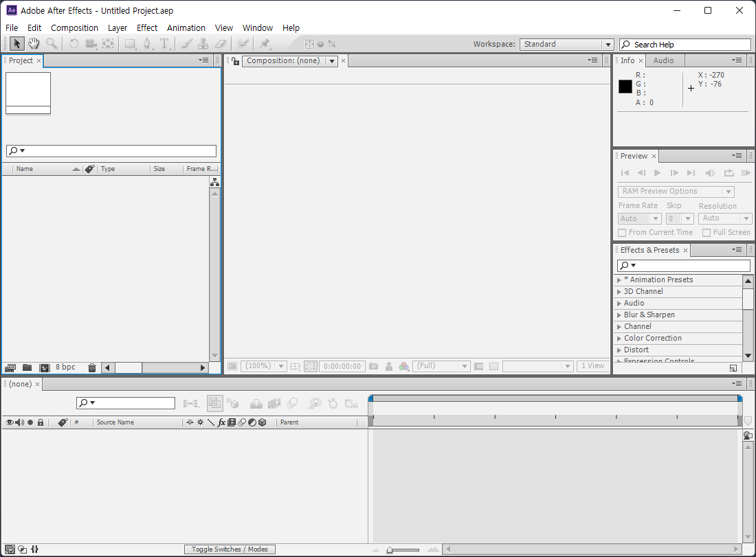Select the Eraser tool
Viewport: 756px width, 557px height.
(221, 44)
